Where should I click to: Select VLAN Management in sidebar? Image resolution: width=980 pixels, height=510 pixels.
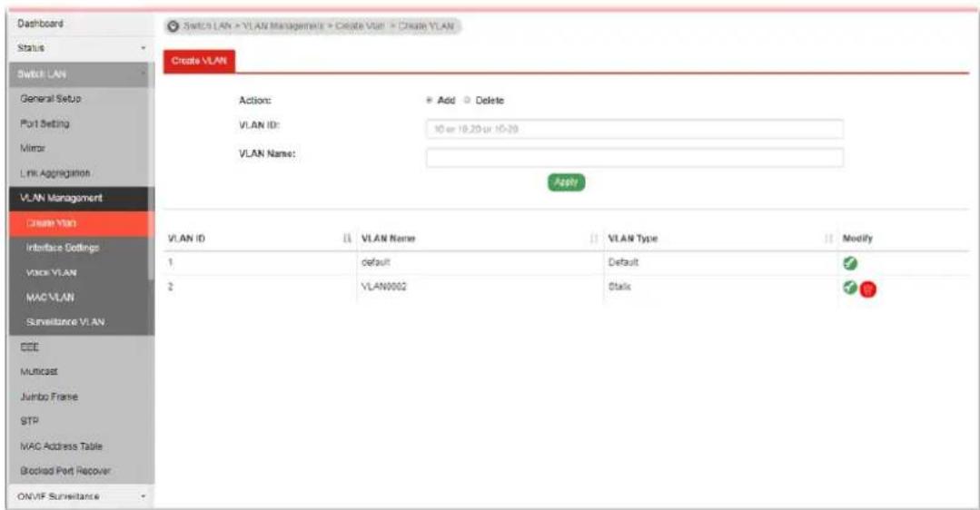[79, 198]
